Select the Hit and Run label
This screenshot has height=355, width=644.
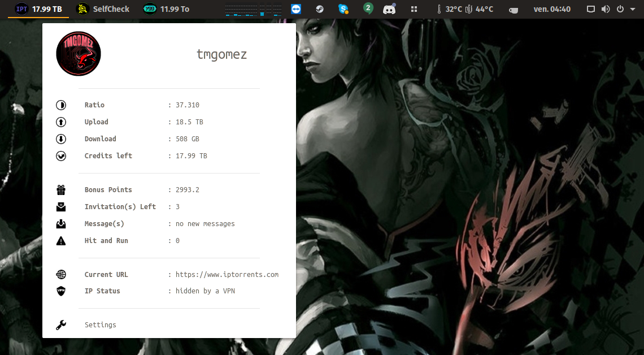coord(106,241)
